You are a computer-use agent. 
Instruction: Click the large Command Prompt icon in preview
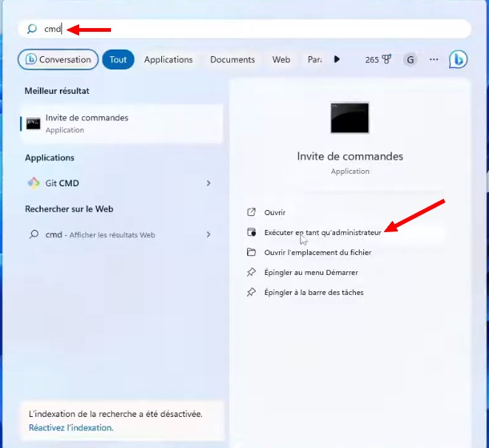coord(350,118)
